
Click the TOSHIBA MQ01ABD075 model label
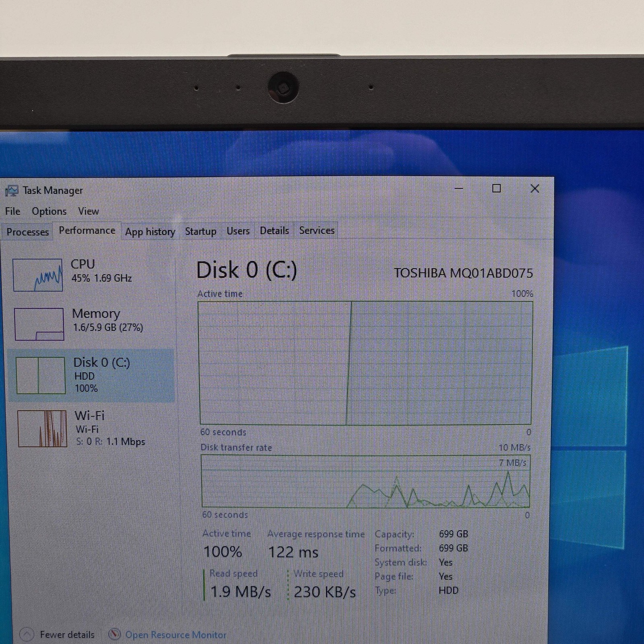pos(463,273)
